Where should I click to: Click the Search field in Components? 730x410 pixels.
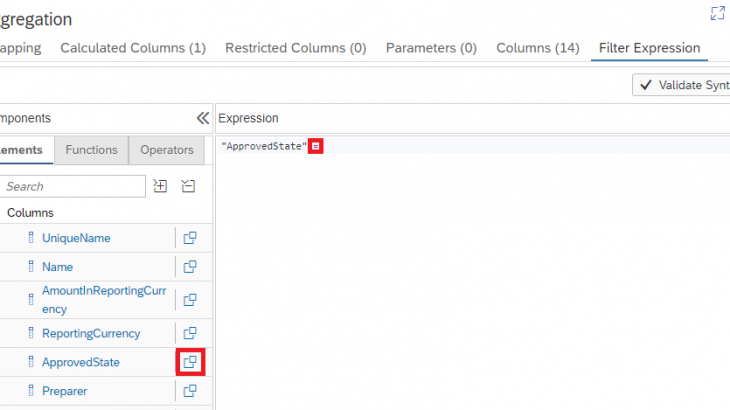(73, 186)
